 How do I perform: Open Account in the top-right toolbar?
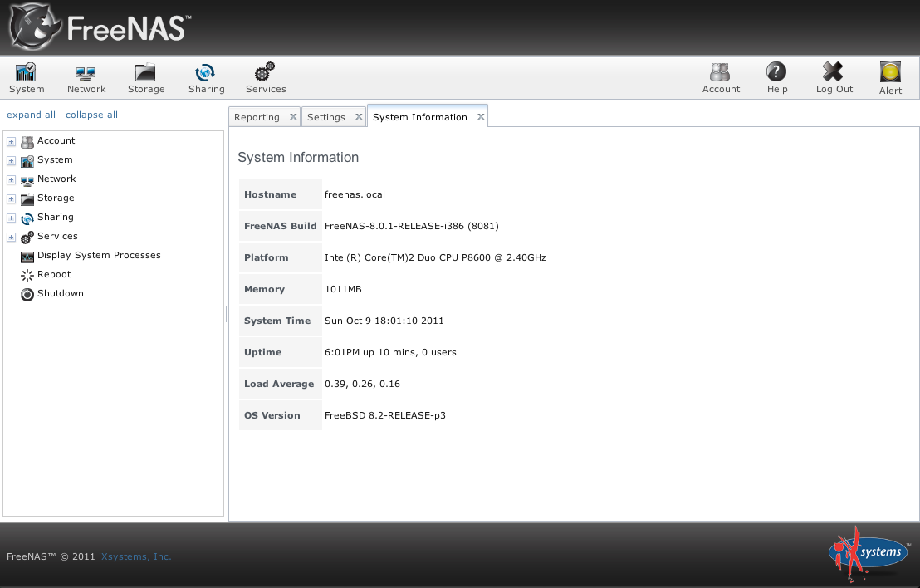(x=721, y=78)
